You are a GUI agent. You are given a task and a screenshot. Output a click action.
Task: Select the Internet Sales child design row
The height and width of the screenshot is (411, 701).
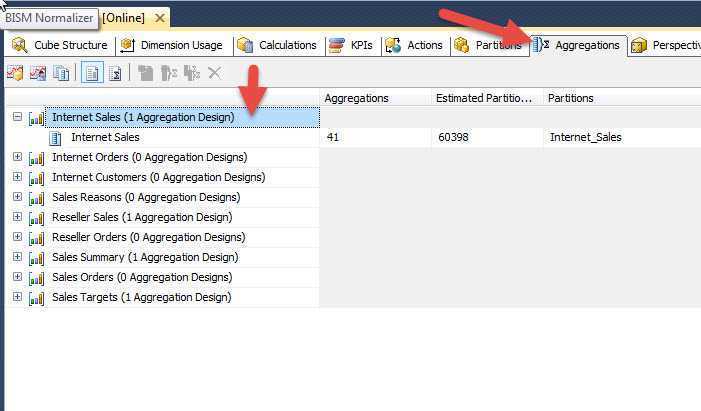click(105, 137)
